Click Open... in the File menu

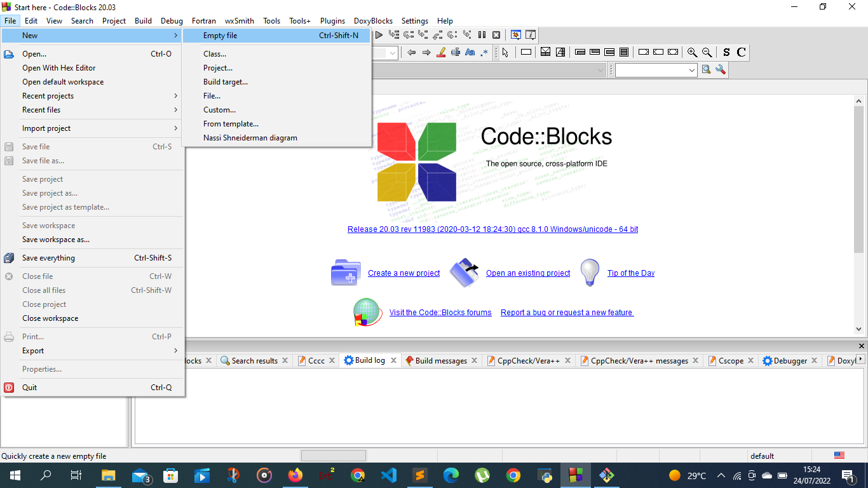click(93, 54)
